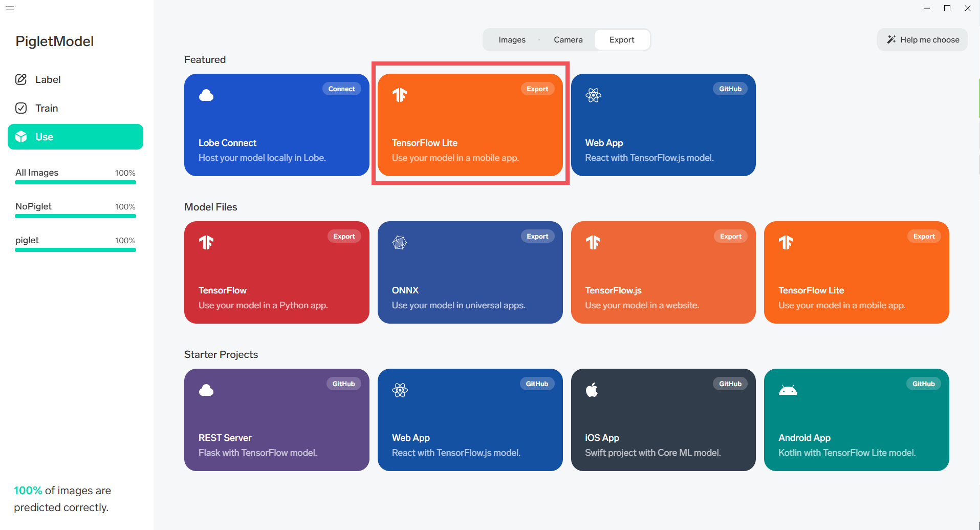Click the piglet accuracy progress bar
Image resolution: width=980 pixels, height=530 pixels.
[x=75, y=250]
